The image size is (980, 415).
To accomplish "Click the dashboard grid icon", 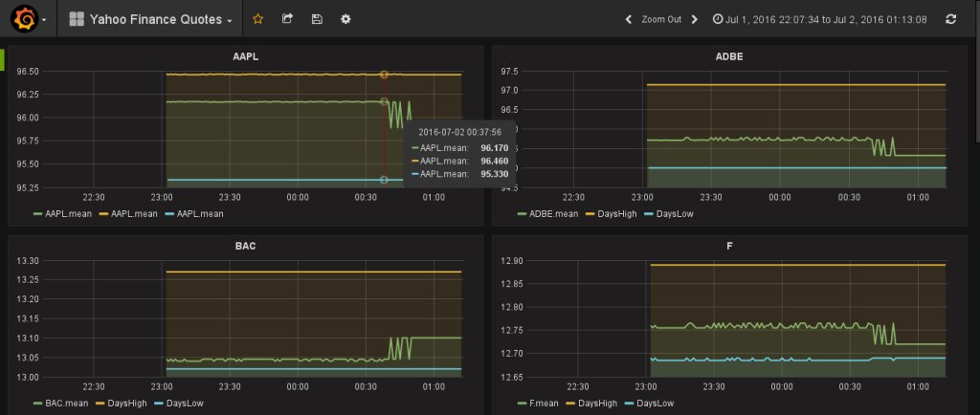I will pos(77,19).
